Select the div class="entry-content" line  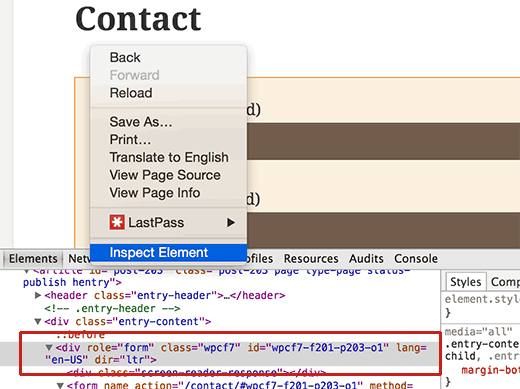point(127,322)
